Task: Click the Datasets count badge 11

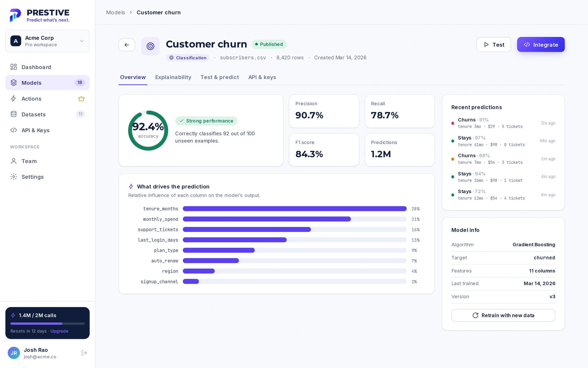Action: 80,114
